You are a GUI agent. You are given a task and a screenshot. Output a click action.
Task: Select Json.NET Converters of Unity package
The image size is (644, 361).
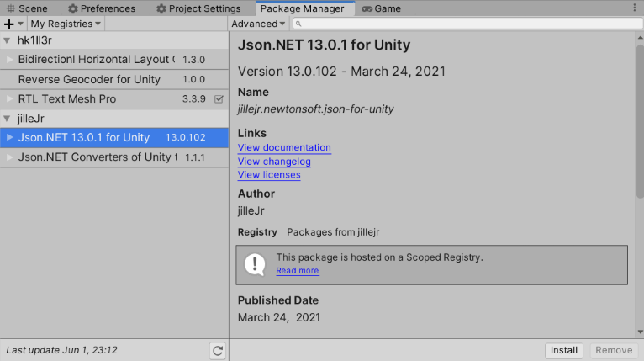(114, 157)
